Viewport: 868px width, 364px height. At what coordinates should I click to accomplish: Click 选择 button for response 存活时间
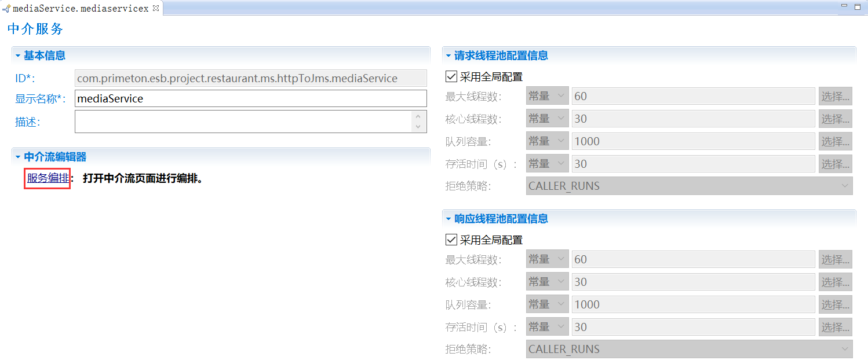click(x=835, y=327)
